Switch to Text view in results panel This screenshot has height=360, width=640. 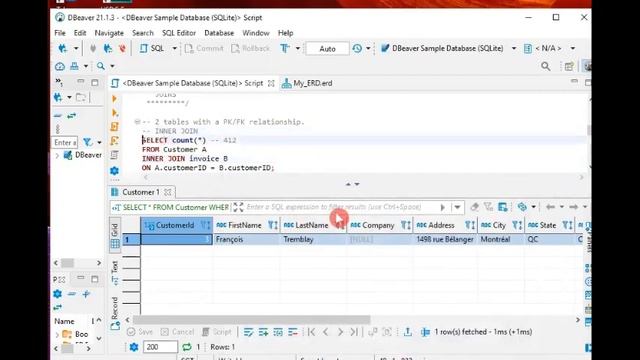click(x=115, y=273)
